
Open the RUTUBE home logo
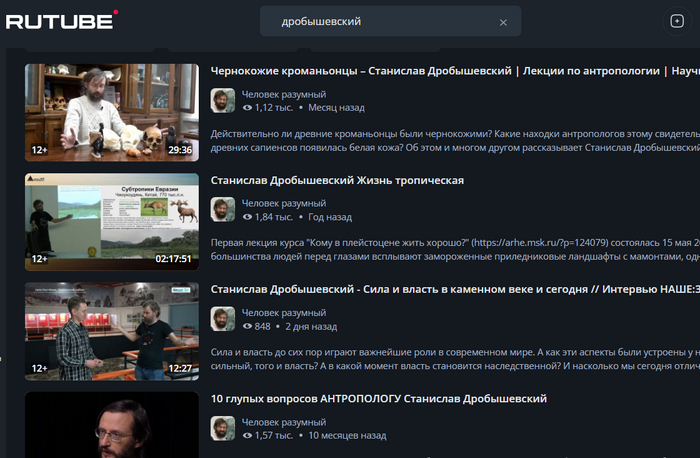click(x=62, y=20)
